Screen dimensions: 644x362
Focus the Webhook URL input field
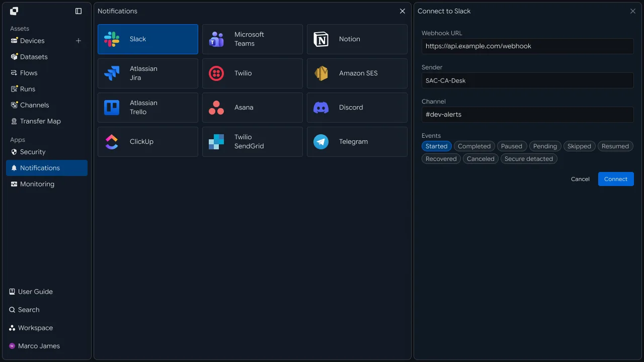[528, 46]
